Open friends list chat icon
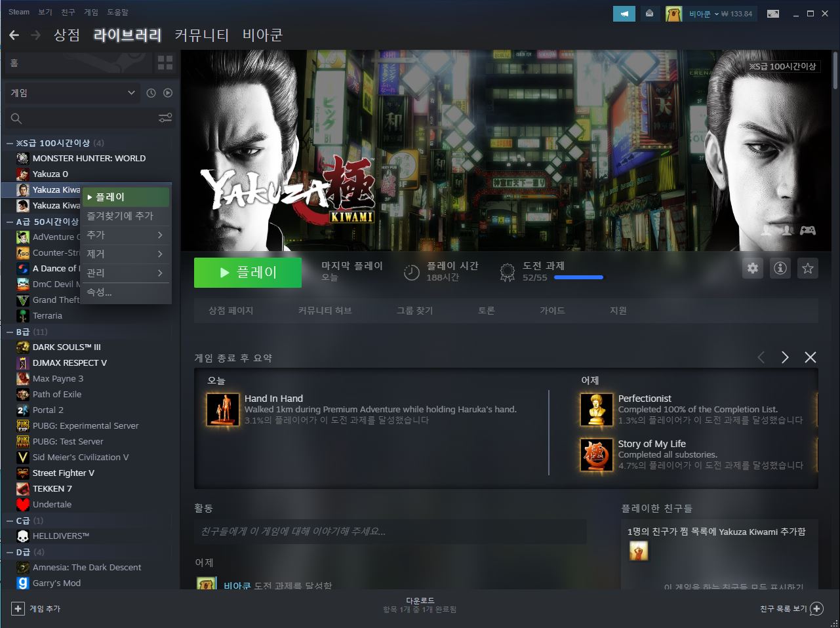 click(816, 608)
